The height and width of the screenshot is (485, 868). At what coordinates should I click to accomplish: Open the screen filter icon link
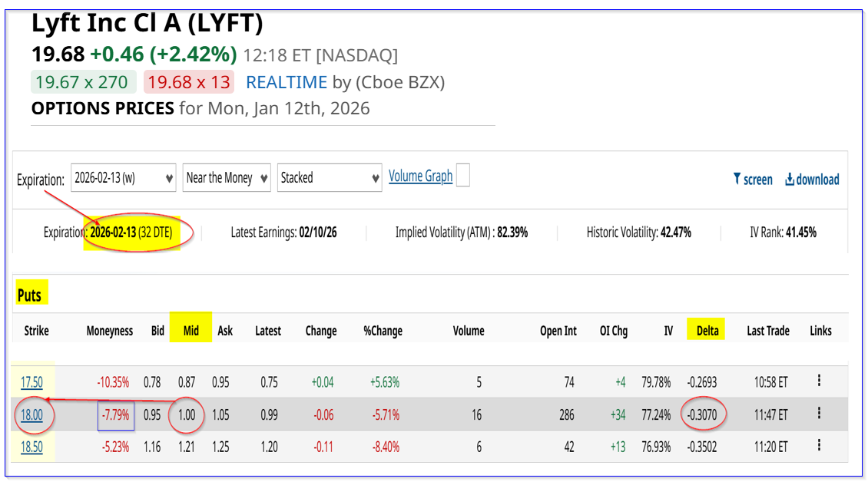tap(753, 179)
